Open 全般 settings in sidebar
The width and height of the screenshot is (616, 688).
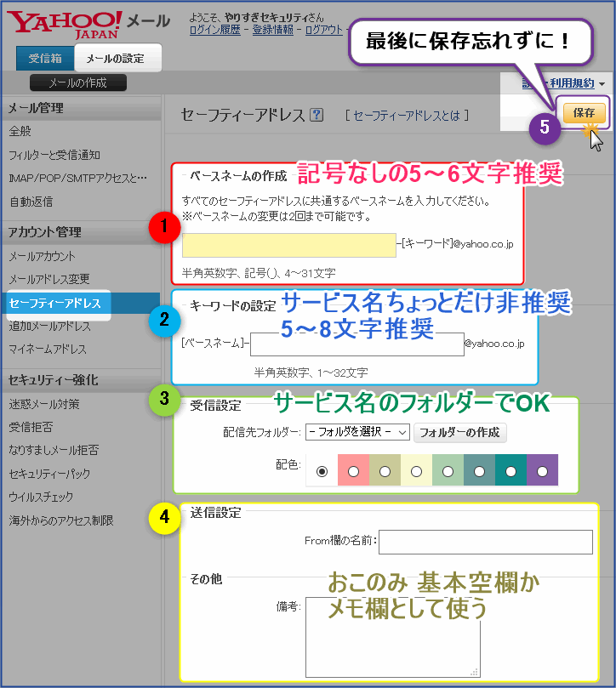tap(20, 131)
